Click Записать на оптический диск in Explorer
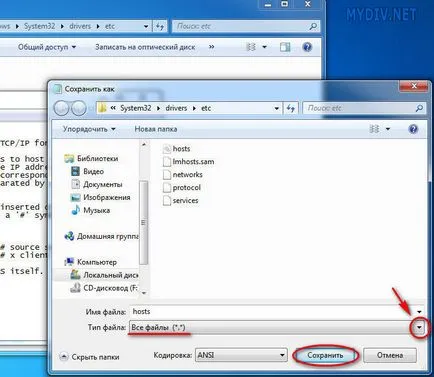 145,47
